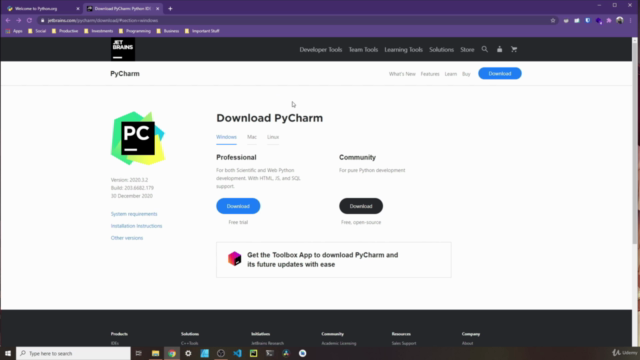
Task: Expand the Important Stuff bookmarks folder
Action: click(202, 31)
